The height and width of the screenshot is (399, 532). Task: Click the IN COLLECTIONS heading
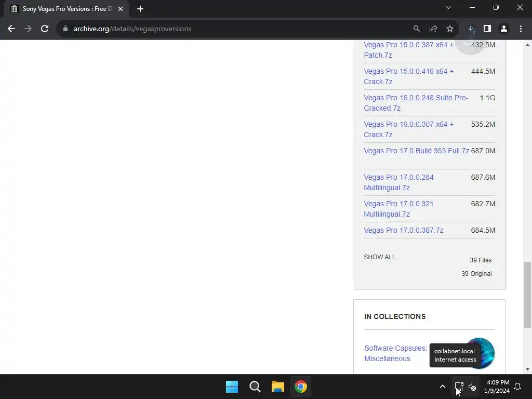tap(395, 316)
